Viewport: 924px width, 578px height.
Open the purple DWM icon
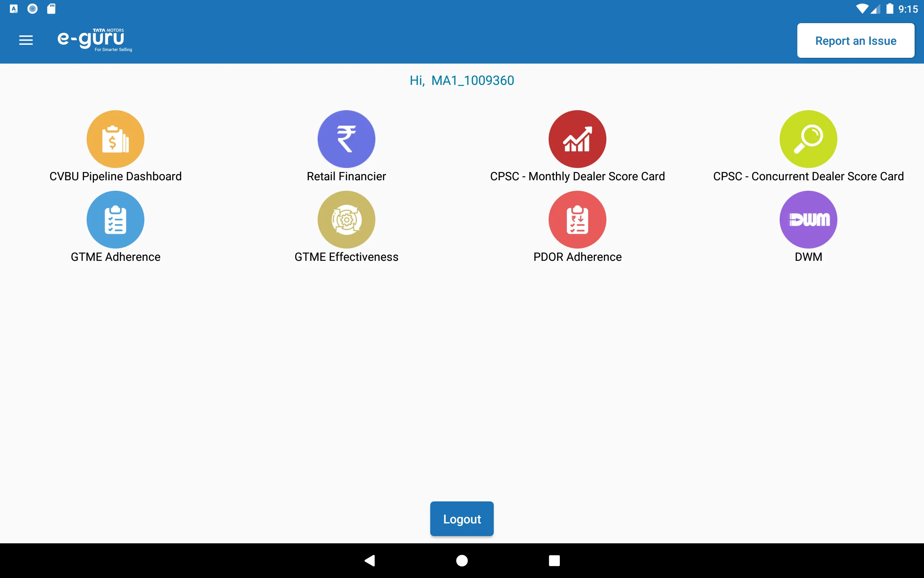[x=808, y=219]
